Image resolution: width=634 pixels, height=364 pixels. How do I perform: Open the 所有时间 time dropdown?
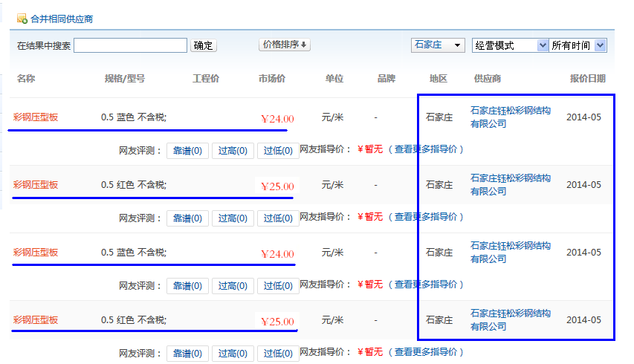point(578,45)
